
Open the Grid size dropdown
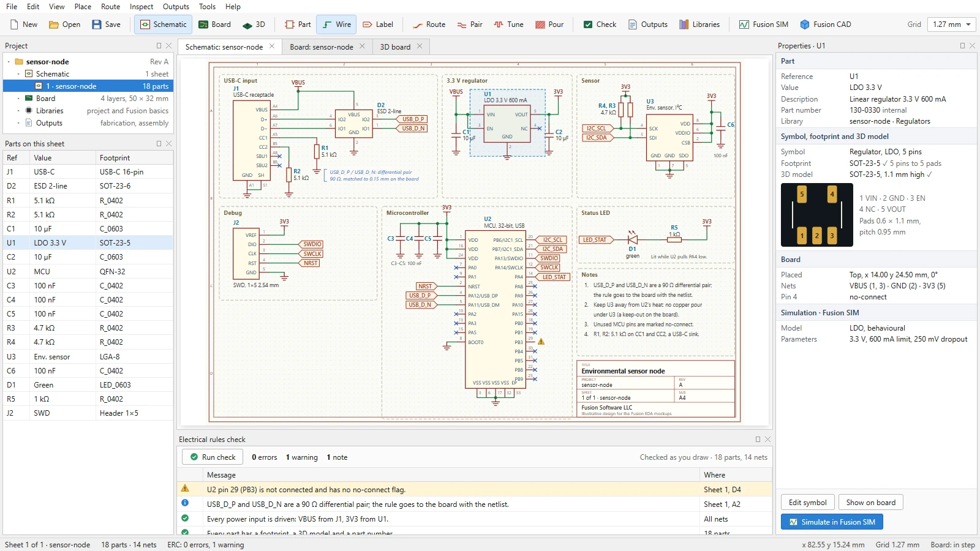(951, 24)
